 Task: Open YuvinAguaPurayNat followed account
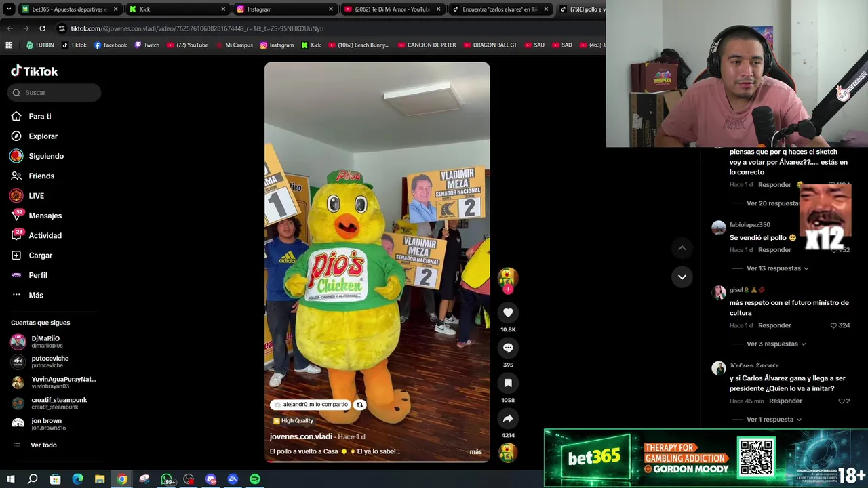54,383
